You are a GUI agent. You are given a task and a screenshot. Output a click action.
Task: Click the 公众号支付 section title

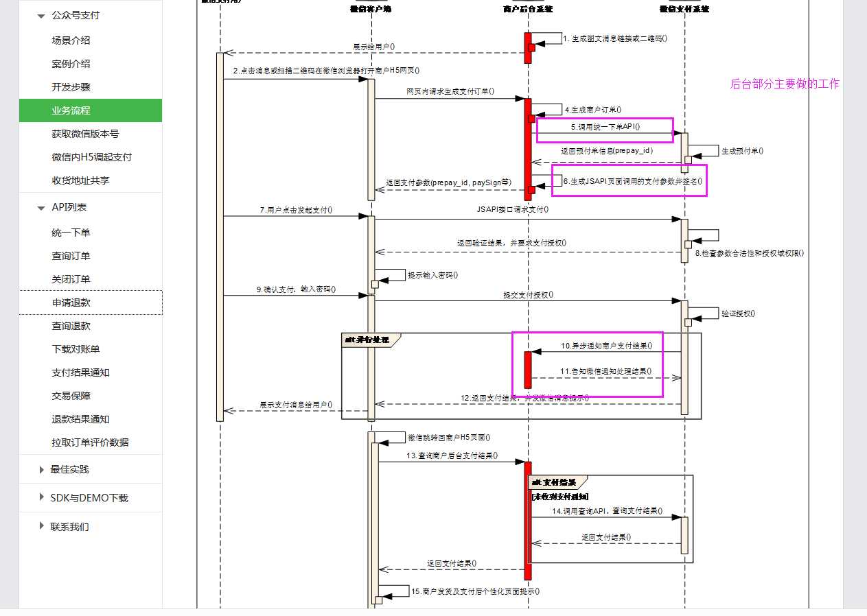coord(76,15)
